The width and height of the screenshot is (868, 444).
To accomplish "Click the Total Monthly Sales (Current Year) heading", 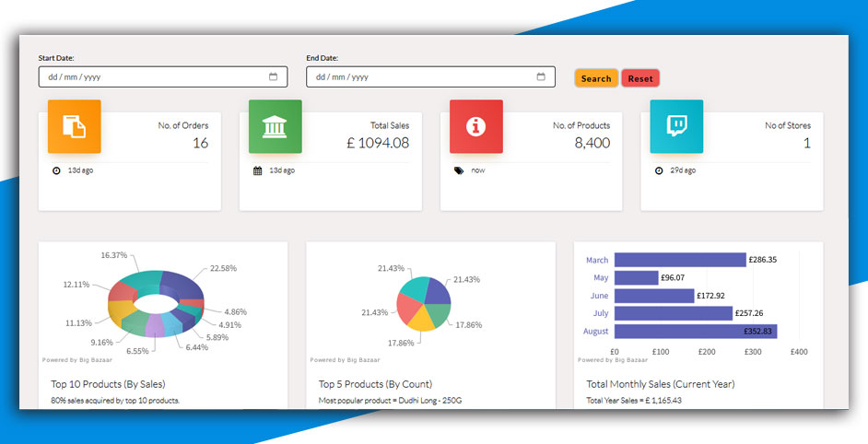I will point(660,383).
